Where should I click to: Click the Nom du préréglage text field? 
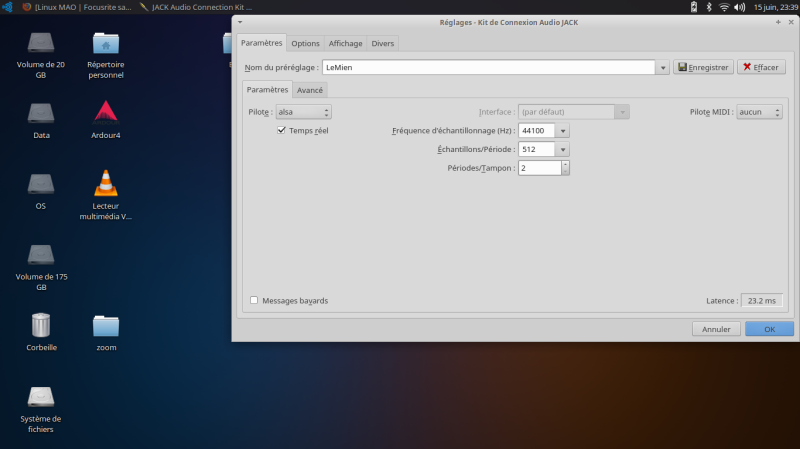click(x=488, y=67)
